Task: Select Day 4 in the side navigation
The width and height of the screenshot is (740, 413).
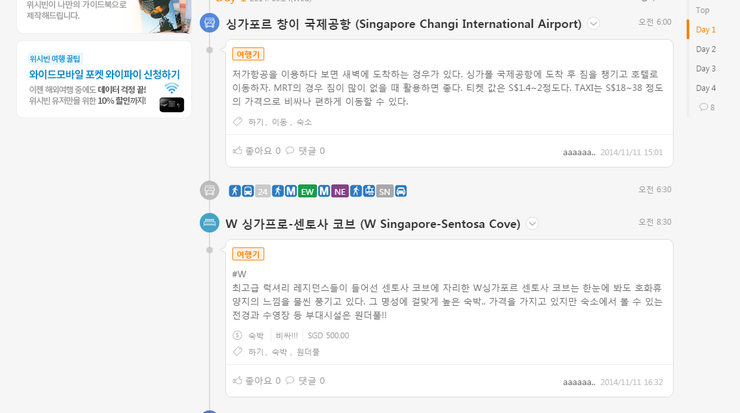Action: point(706,88)
